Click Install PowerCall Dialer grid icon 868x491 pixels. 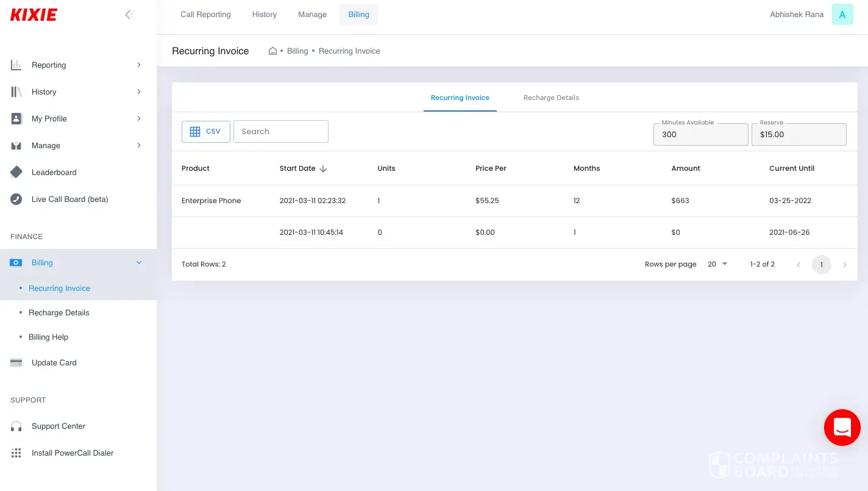point(16,453)
